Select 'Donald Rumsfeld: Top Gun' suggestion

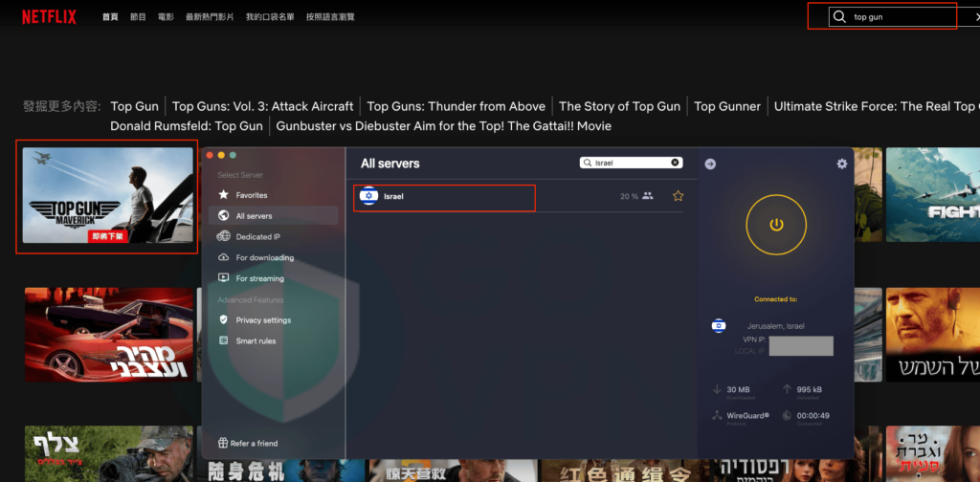click(187, 126)
